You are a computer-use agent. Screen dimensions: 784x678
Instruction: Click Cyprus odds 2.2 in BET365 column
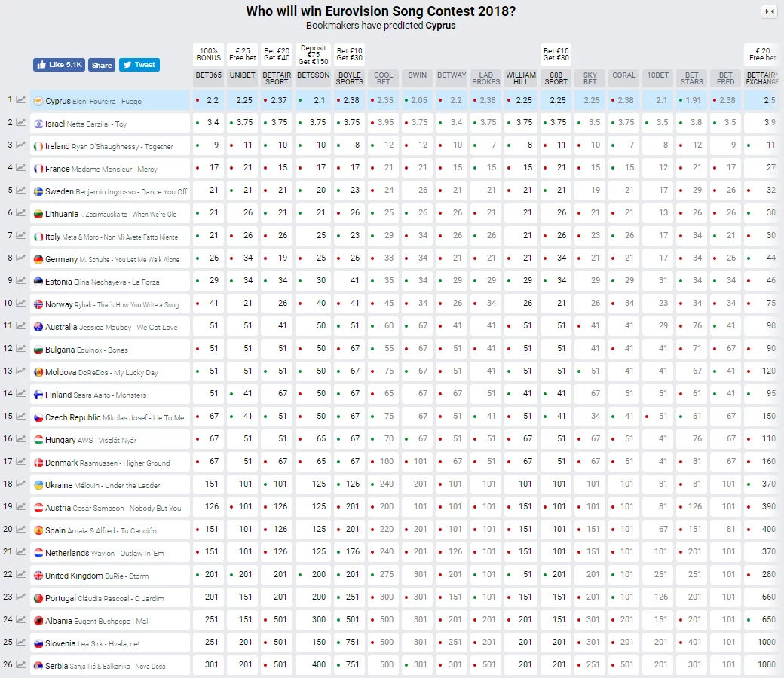coord(209,100)
